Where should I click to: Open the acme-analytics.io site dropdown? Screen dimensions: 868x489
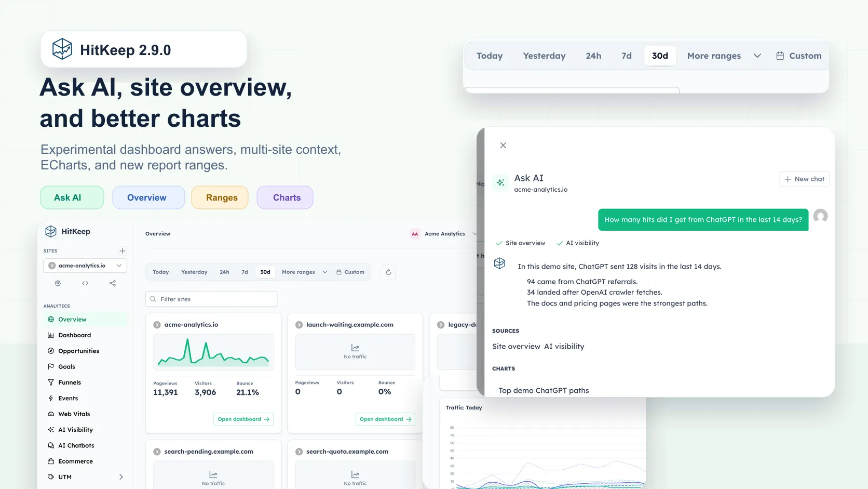(85, 266)
